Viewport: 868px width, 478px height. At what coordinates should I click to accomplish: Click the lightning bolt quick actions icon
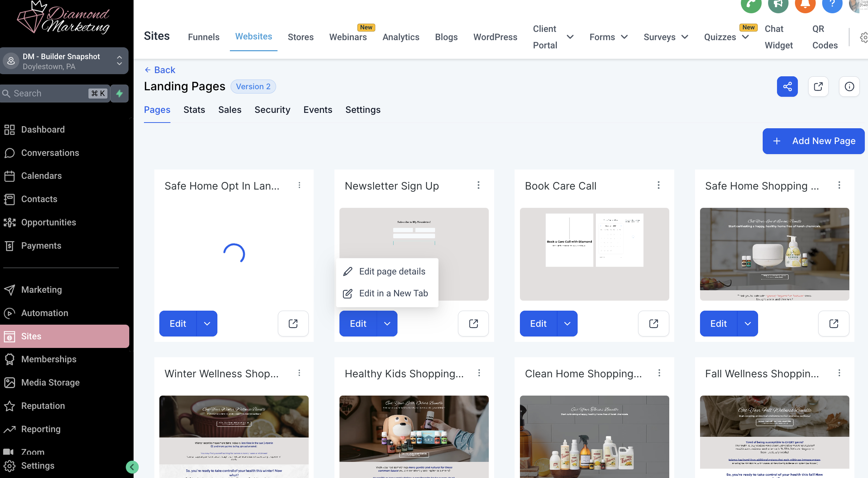point(120,94)
